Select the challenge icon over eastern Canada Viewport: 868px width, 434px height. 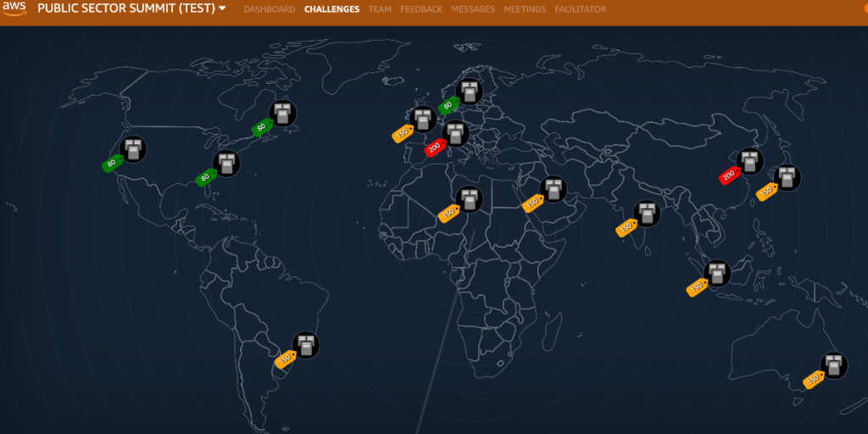click(282, 114)
